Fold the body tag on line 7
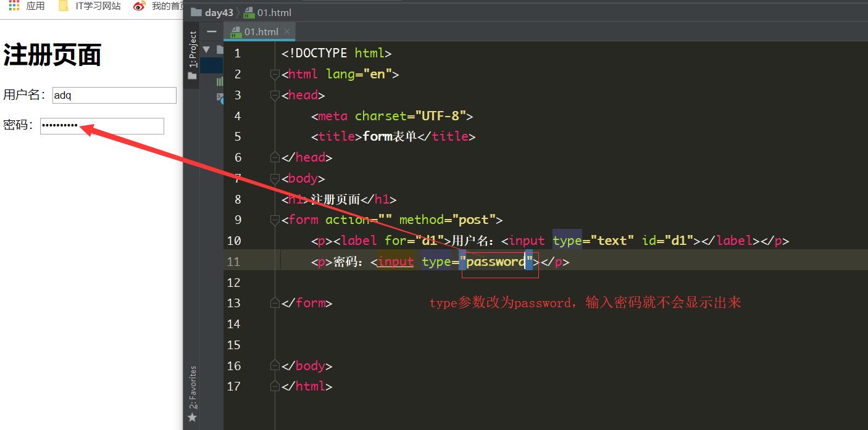The width and height of the screenshot is (868, 430). [x=275, y=178]
